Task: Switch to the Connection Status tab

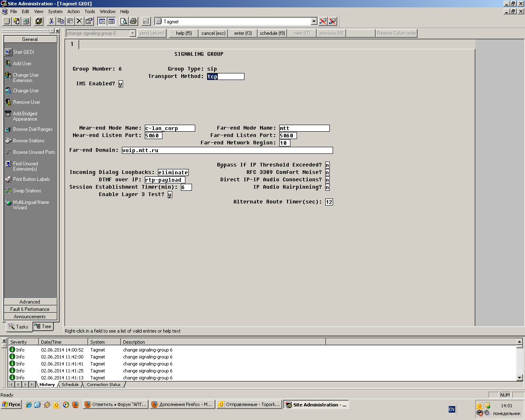Action: (x=104, y=385)
